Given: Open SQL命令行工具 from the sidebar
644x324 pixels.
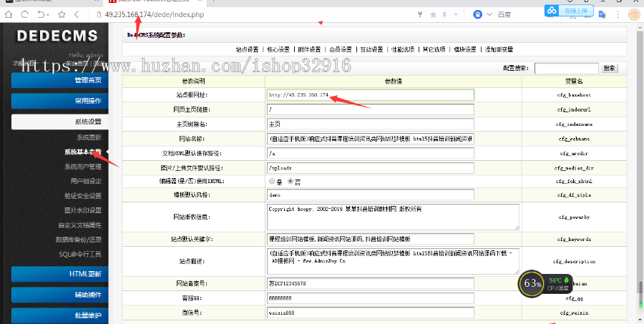Looking at the screenshot, I should coord(80,254).
